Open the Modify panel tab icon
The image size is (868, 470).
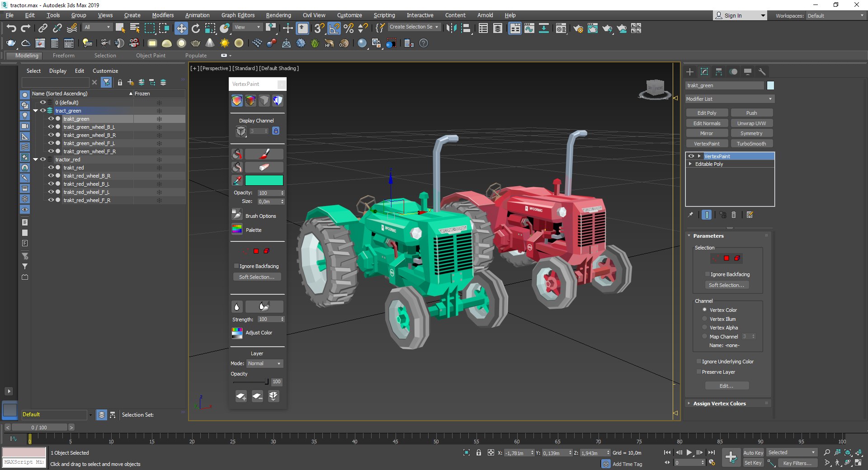pos(704,71)
